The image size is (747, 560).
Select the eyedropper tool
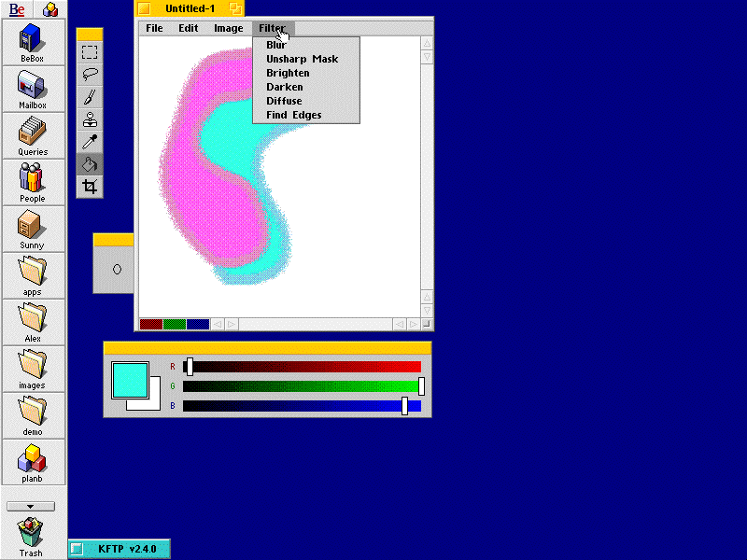[90, 142]
